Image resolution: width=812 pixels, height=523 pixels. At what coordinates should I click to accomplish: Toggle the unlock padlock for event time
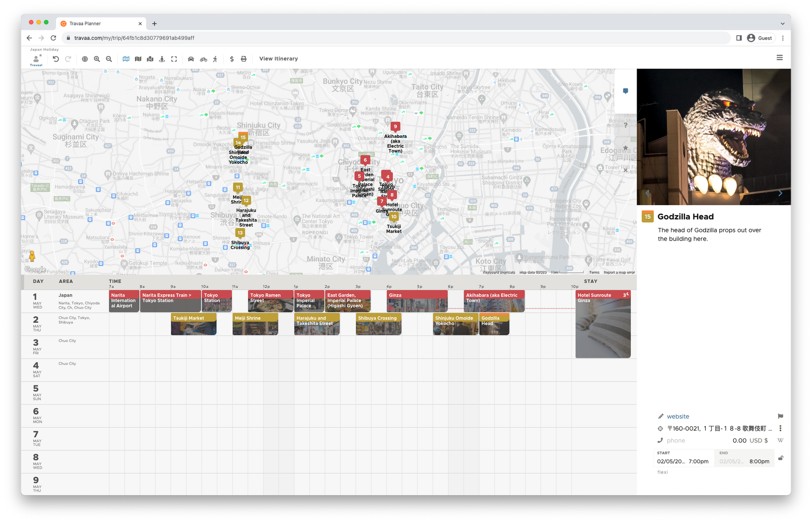[x=781, y=458]
